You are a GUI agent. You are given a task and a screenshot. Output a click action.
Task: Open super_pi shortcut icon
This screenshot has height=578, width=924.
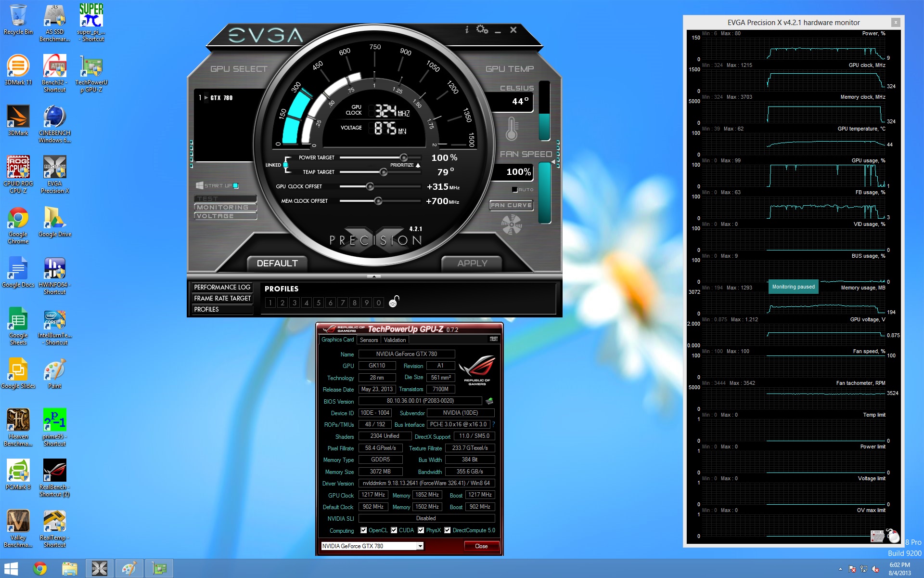91,23
